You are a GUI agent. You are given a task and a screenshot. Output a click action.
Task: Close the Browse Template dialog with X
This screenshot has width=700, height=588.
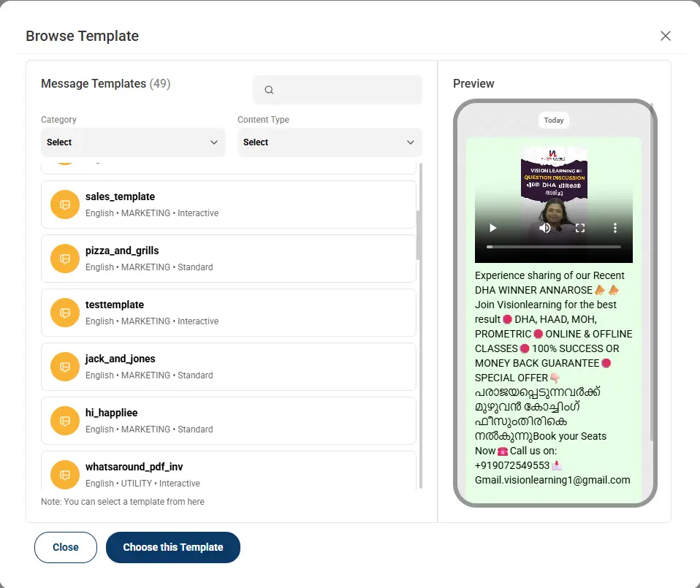[x=665, y=36]
